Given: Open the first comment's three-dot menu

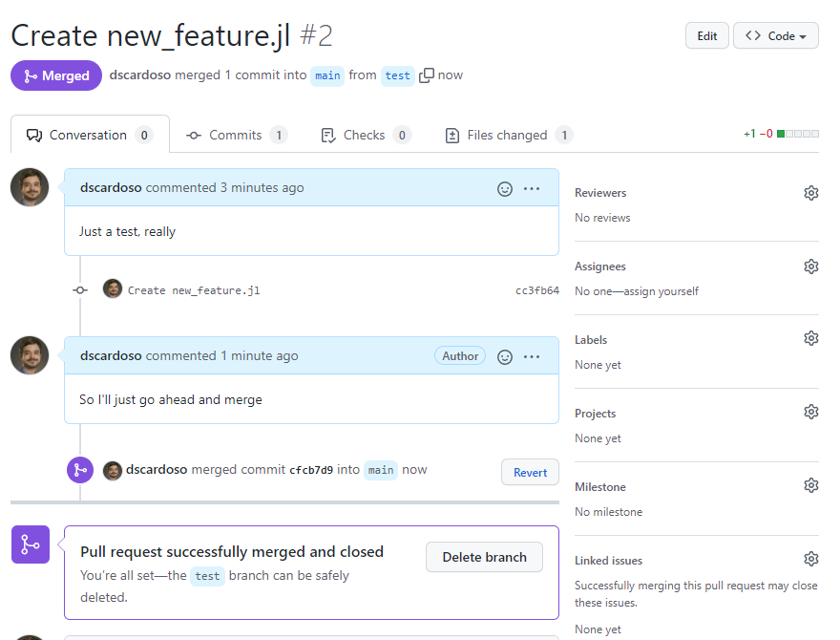Looking at the screenshot, I should point(532,188).
